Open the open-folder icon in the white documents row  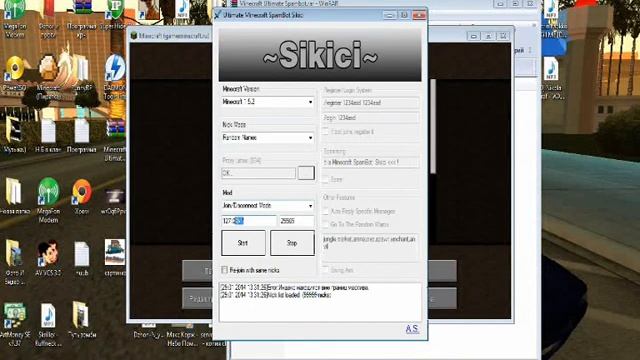[x=13, y=131]
